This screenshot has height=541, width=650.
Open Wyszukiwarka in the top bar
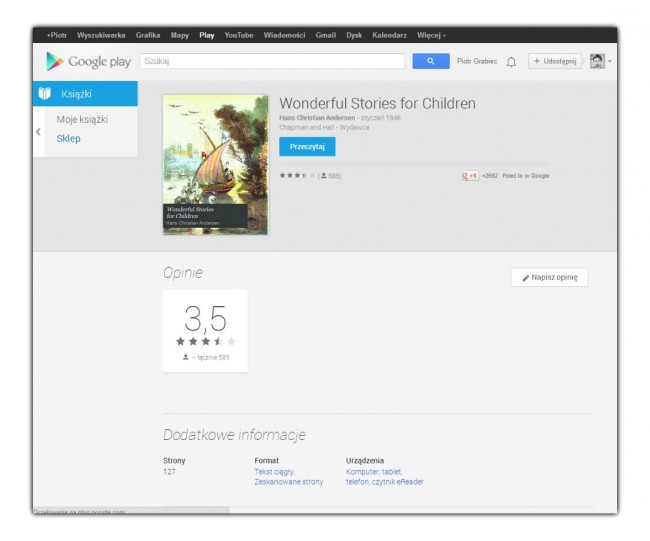(101, 35)
